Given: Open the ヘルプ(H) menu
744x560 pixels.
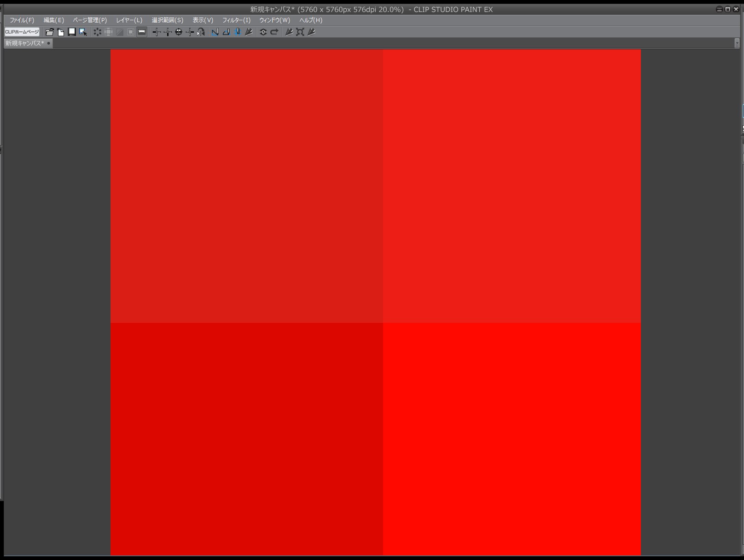Looking at the screenshot, I should point(311,20).
